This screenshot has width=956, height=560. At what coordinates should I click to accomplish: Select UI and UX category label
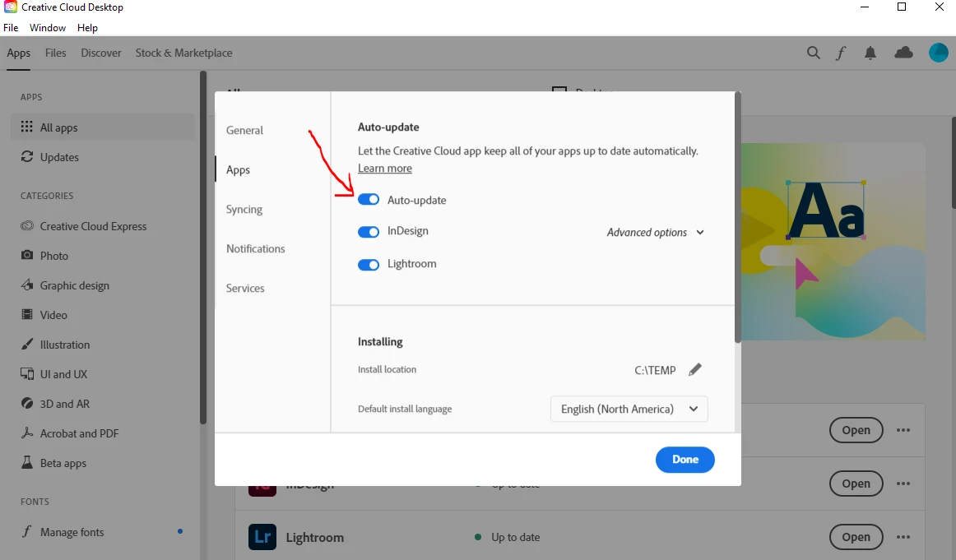tap(63, 374)
